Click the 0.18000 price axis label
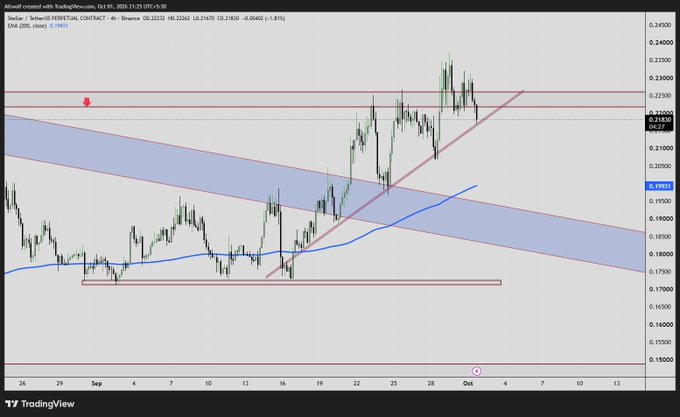 click(x=660, y=254)
